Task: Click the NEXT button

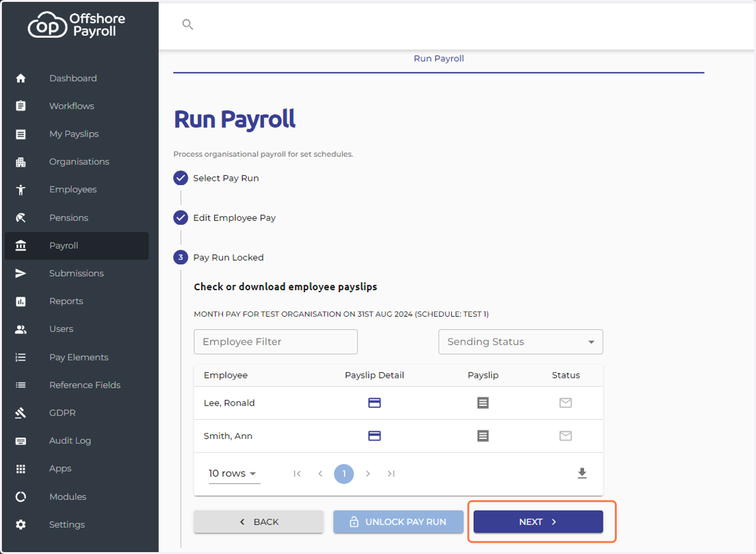Action: 538,522
